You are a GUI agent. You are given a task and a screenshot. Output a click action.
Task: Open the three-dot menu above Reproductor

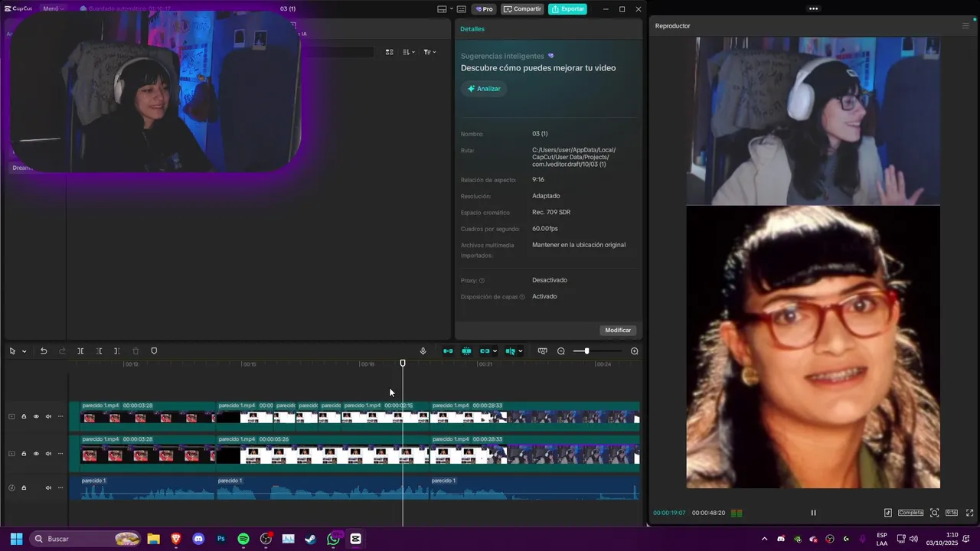(813, 9)
